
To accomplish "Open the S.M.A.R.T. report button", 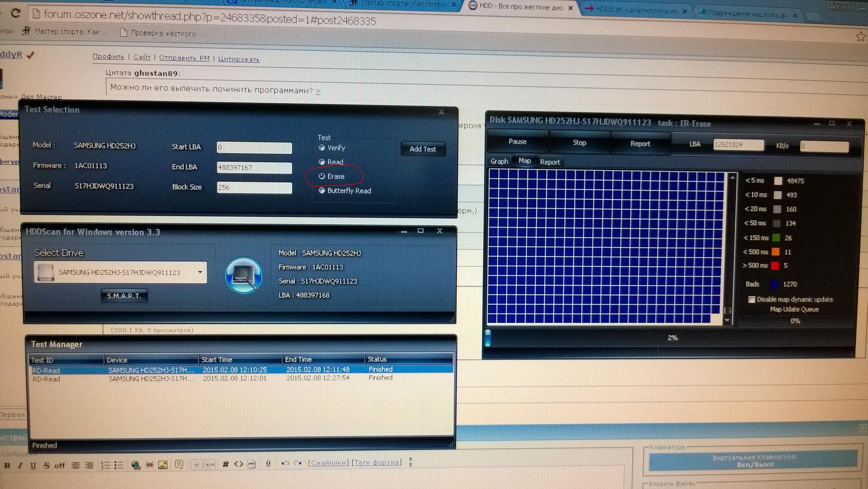I will pos(124,296).
